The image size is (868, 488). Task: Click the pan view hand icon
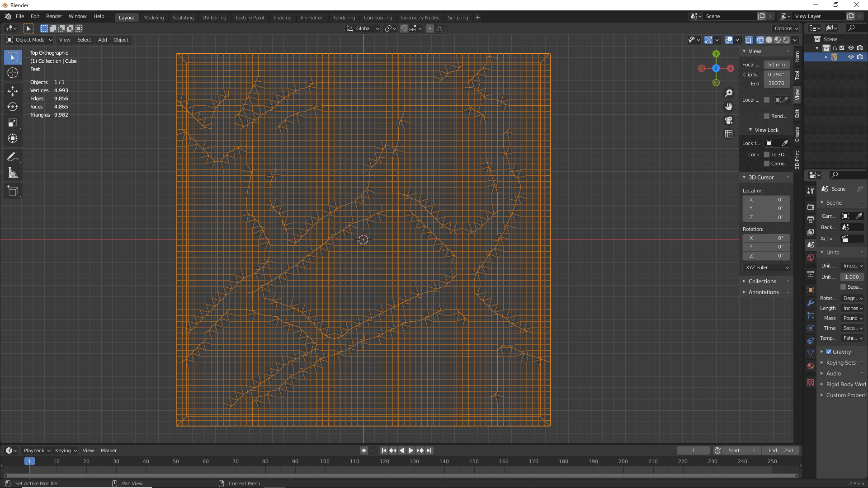(729, 107)
